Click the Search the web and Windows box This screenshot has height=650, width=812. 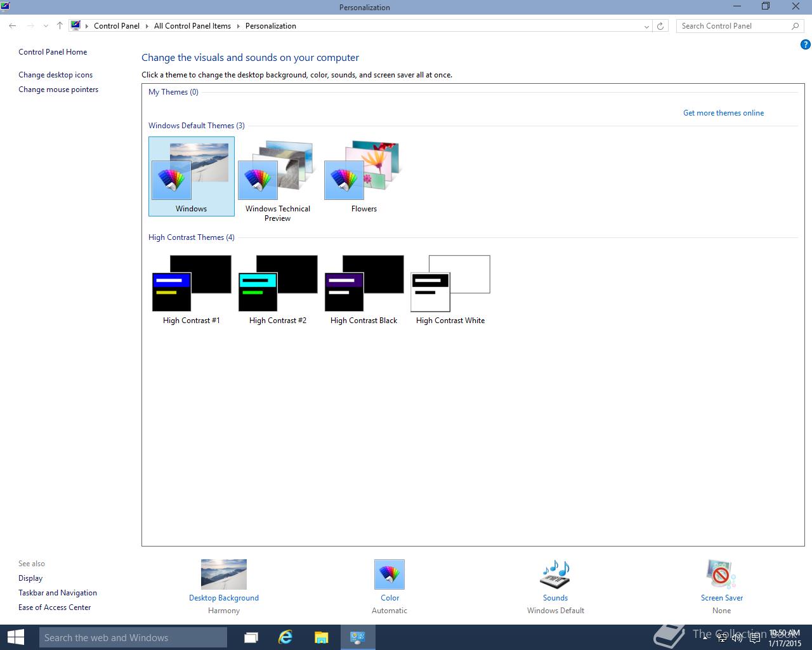tap(133, 637)
